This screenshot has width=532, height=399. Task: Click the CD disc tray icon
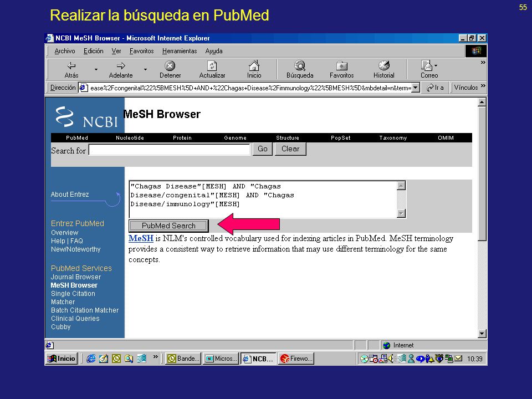(x=364, y=359)
